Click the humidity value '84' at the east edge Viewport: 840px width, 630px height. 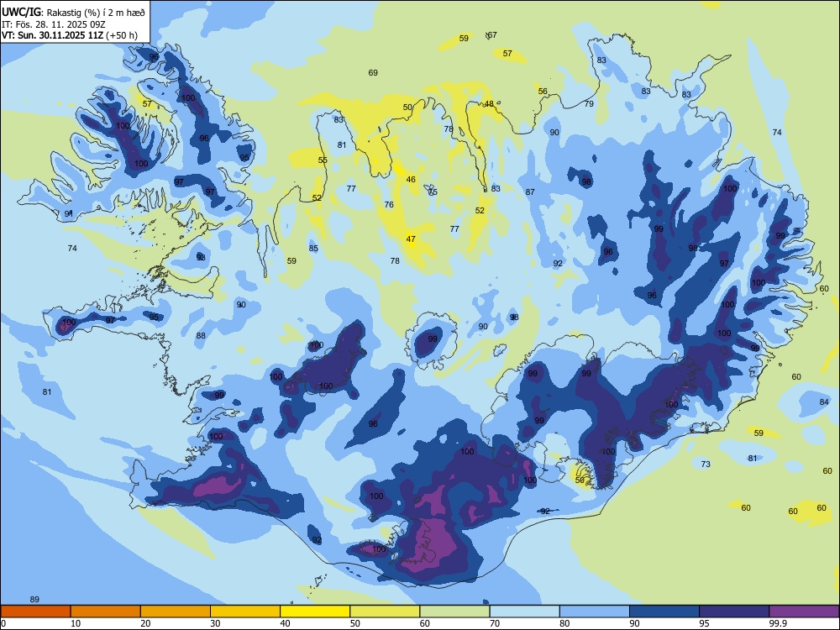(x=824, y=402)
